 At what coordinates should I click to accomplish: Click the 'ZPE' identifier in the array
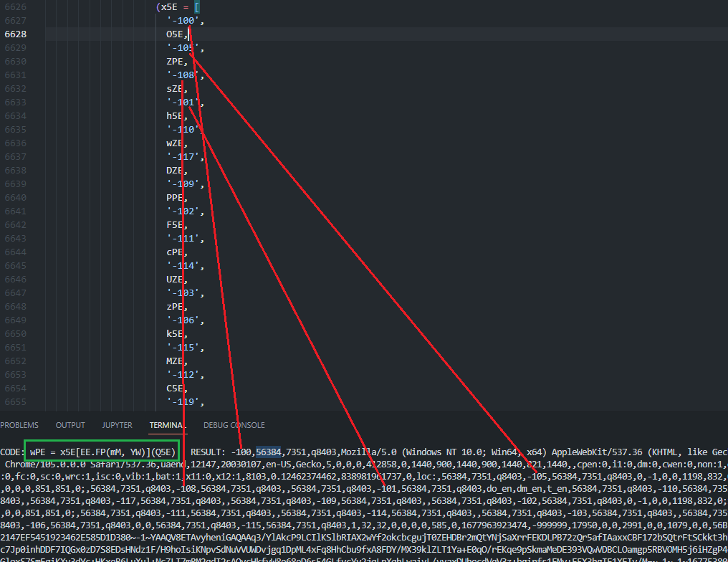(x=175, y=62)
